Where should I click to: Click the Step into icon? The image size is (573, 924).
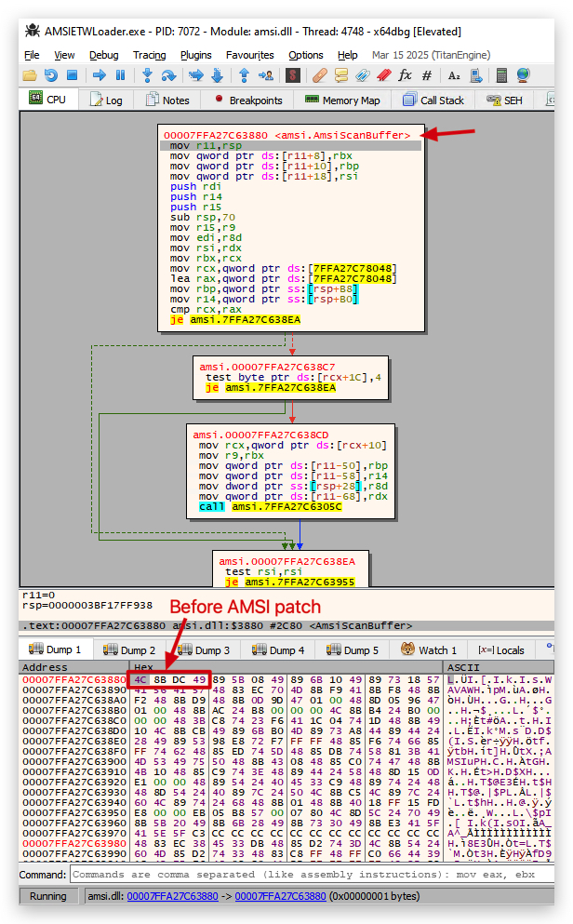(147, 75)
